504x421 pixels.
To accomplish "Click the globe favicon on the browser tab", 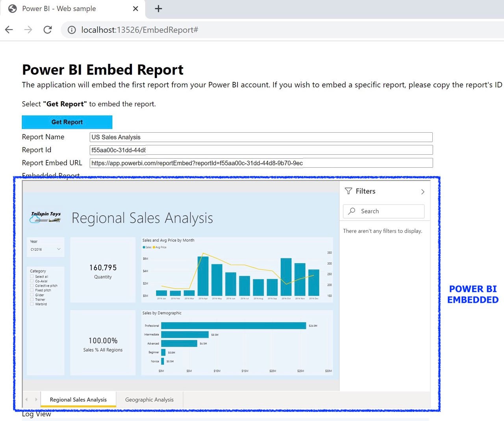I will click(x=13, y=9).
